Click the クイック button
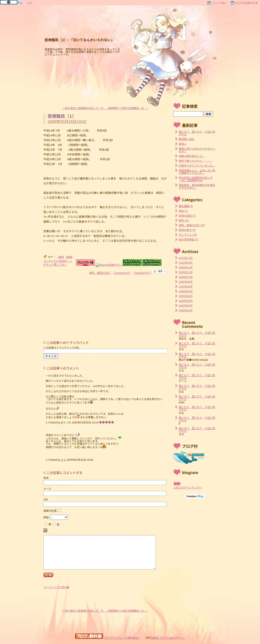This screenshot has width=260, height=644. 51,356
